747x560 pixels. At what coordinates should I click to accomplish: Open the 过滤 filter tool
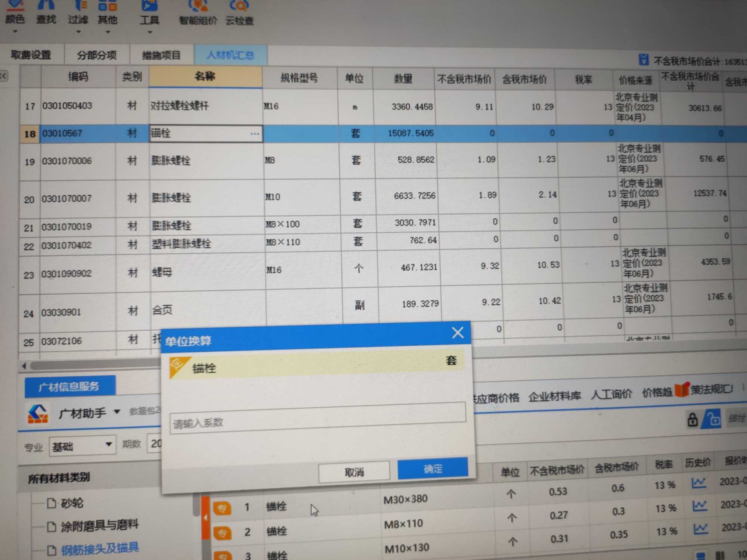tap(78, 13)
